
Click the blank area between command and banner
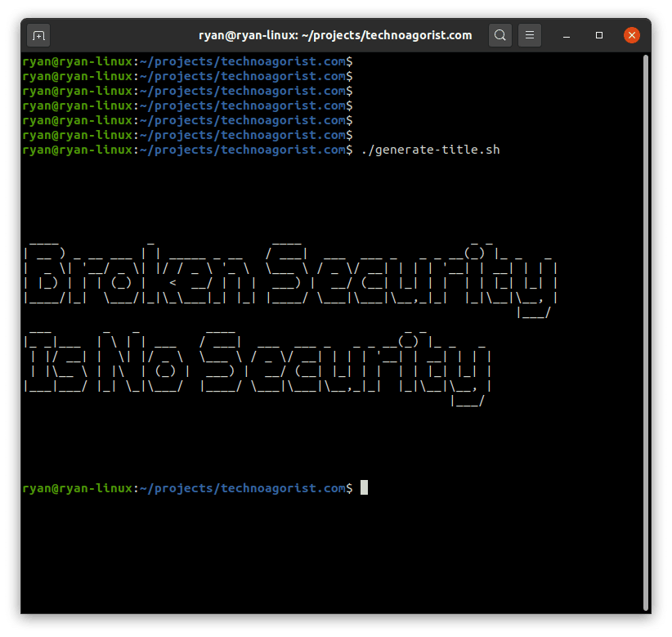point(327,192)
